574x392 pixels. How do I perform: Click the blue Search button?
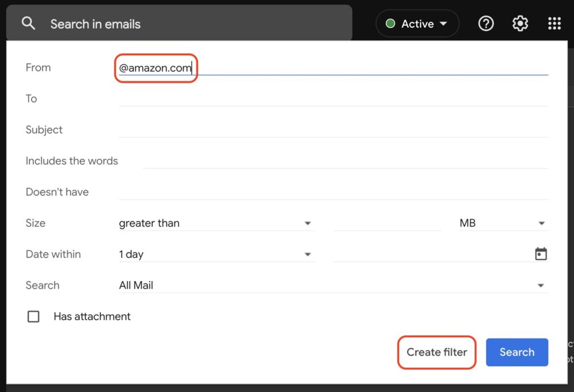(x=516, y=352)
